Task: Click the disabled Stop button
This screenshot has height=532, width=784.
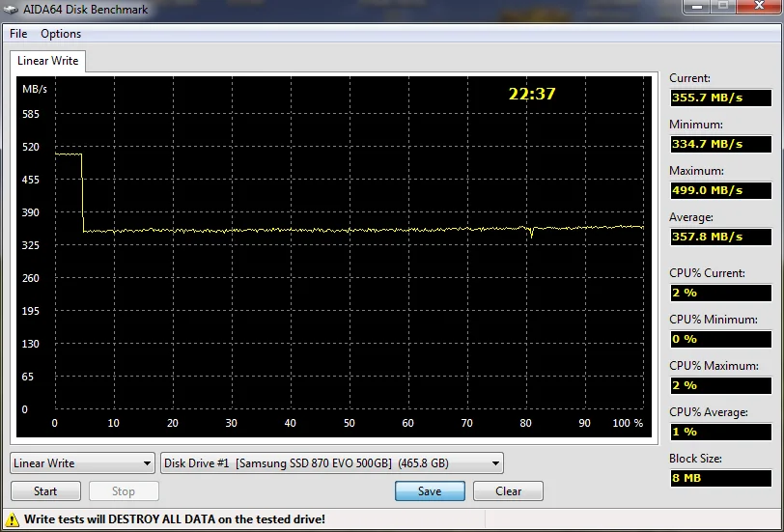Action: click(x=124, y=491)
